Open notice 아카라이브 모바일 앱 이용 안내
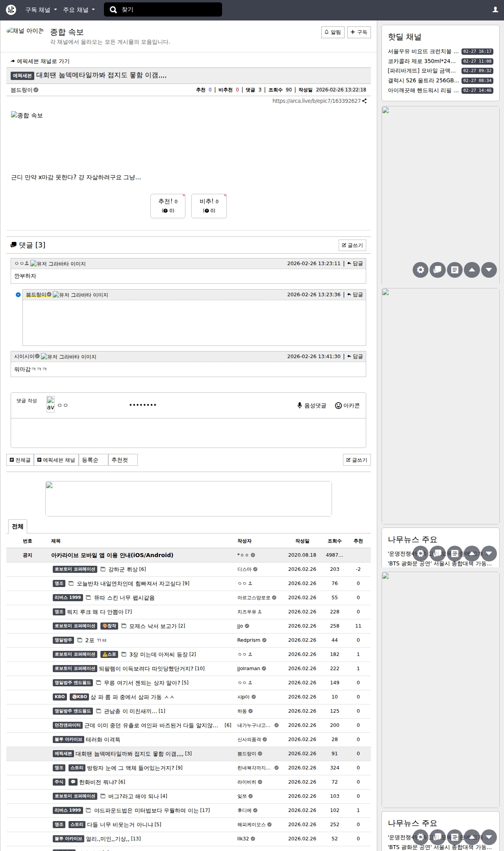This screenshot has width=504, height=851. 112,555
